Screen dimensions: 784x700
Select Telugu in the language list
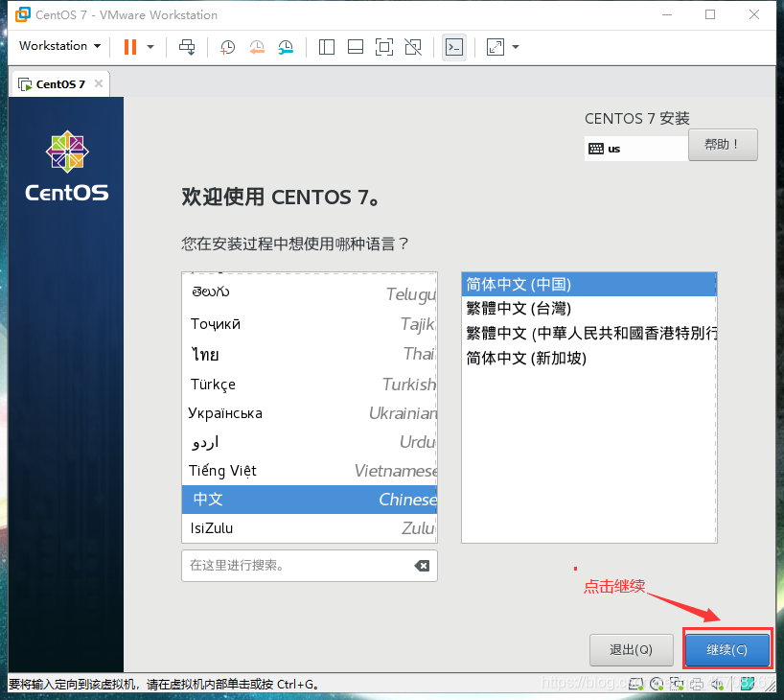click(310, 292)
